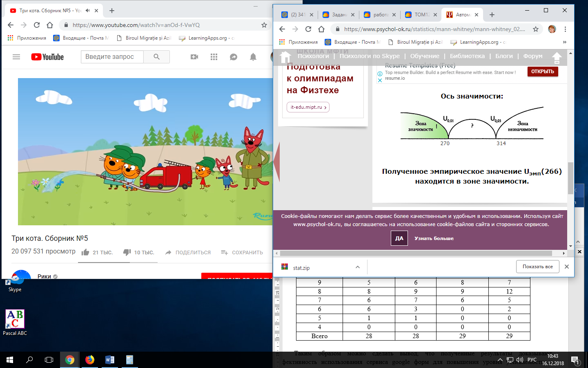This screenshot has height=368, width=588.
Task: Click the home button in the YouTube window
Action: [50, 25]
